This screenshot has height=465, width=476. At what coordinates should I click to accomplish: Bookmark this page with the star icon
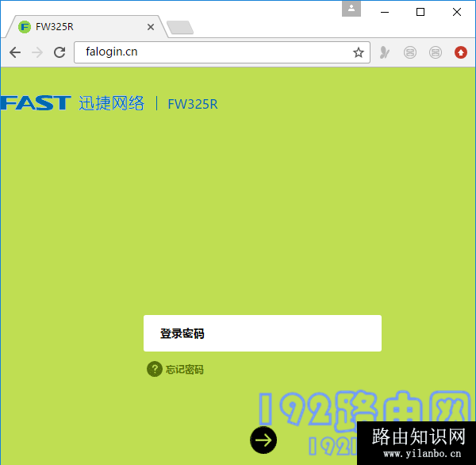click(359, 52)
